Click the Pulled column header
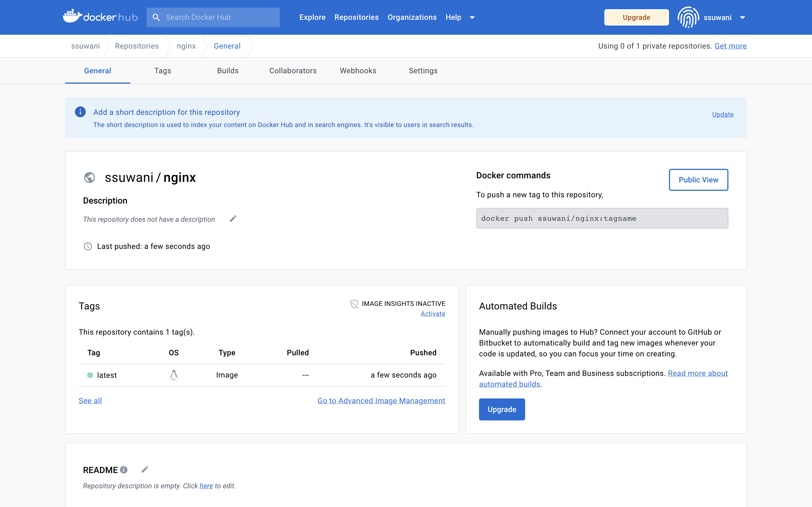The width and height of the screenshot is (812, 507). (x=298, y=353)
